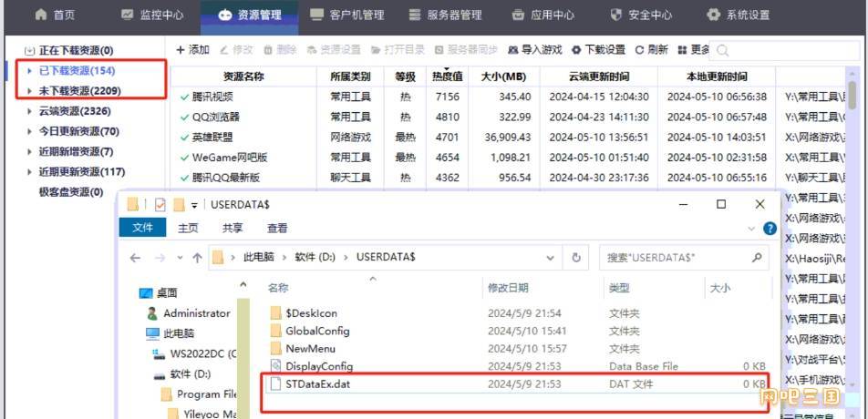
Task: Click the Explorer back arrow
Action: 135,258
